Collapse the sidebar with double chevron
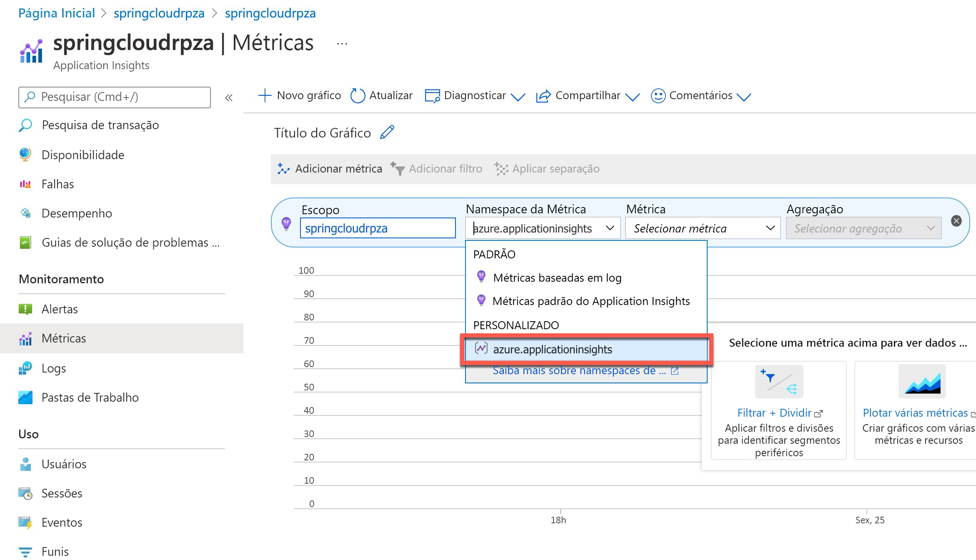976x560 pixels. click(x=229, y=98)
